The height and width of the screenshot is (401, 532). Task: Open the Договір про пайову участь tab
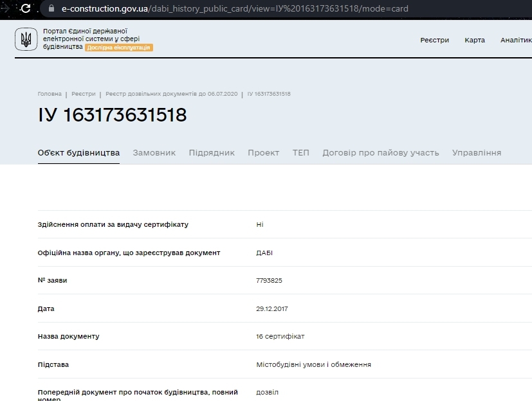(381, 153)
